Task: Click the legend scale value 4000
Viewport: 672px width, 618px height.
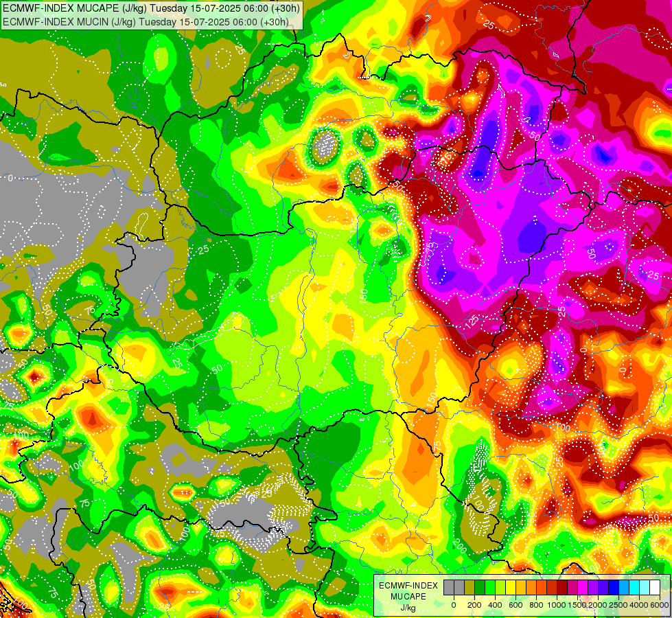Action: click(x=639, y=605)
